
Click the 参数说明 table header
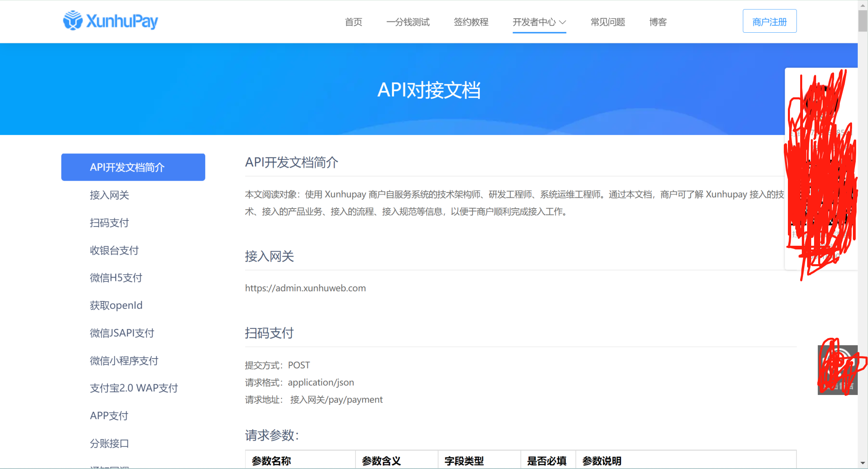coord(602,461)
